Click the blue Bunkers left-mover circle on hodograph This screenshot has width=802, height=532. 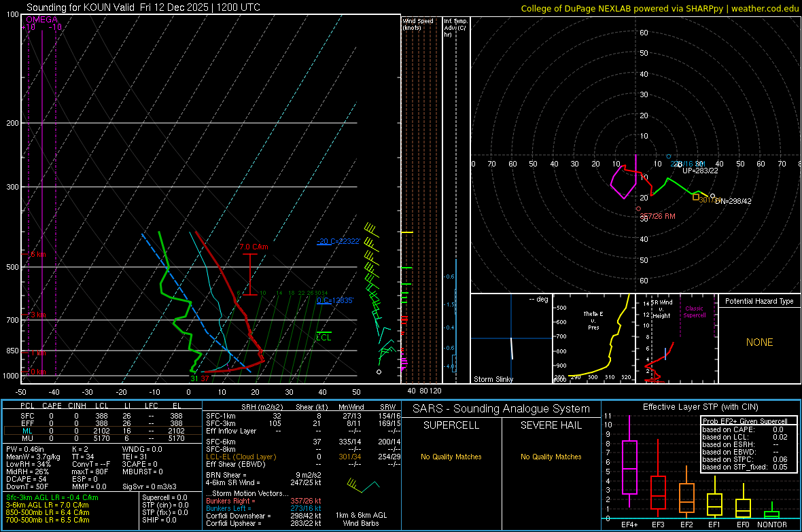(669, 156)
